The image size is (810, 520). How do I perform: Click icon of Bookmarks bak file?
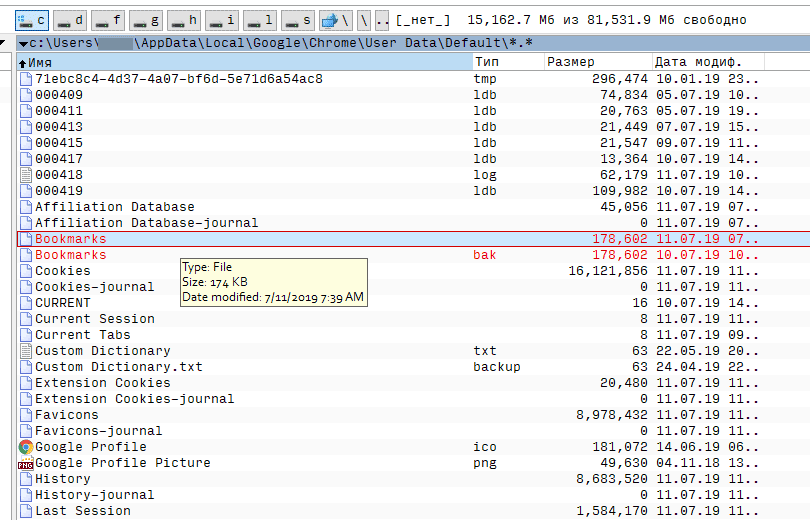(26, 255)
